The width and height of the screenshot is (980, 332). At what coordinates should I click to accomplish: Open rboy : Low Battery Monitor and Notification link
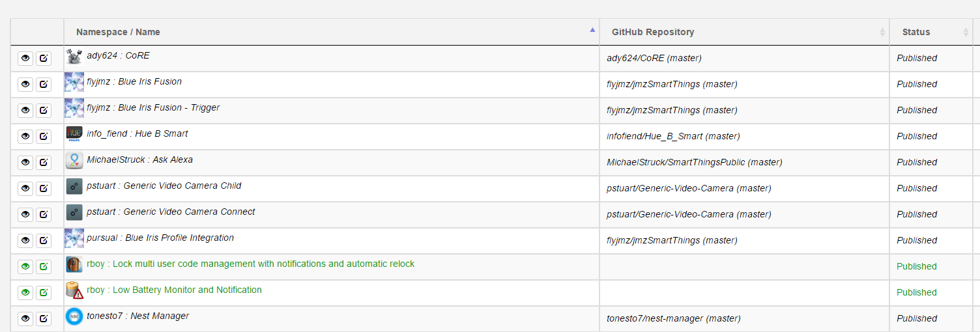point(174,290)
